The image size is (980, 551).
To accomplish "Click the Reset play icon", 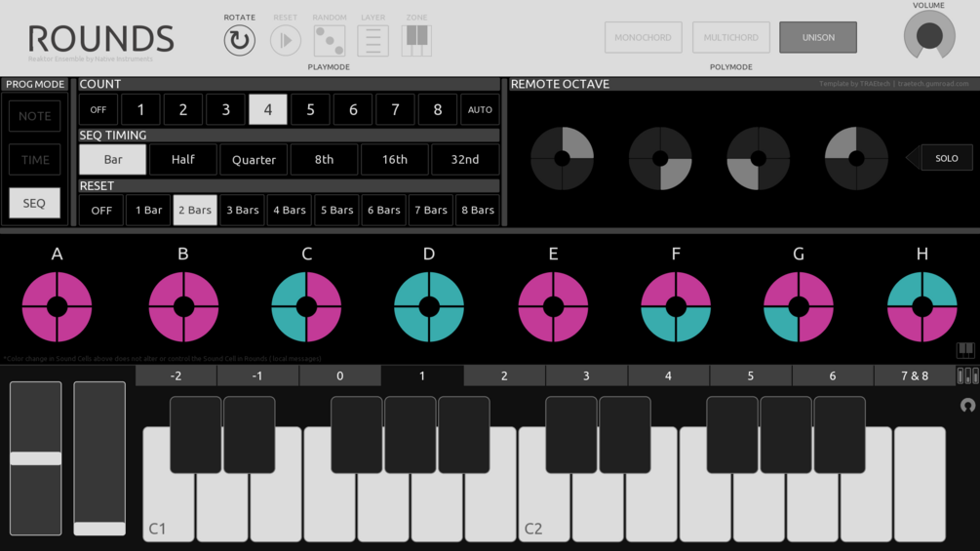I will tap(286, 41).
